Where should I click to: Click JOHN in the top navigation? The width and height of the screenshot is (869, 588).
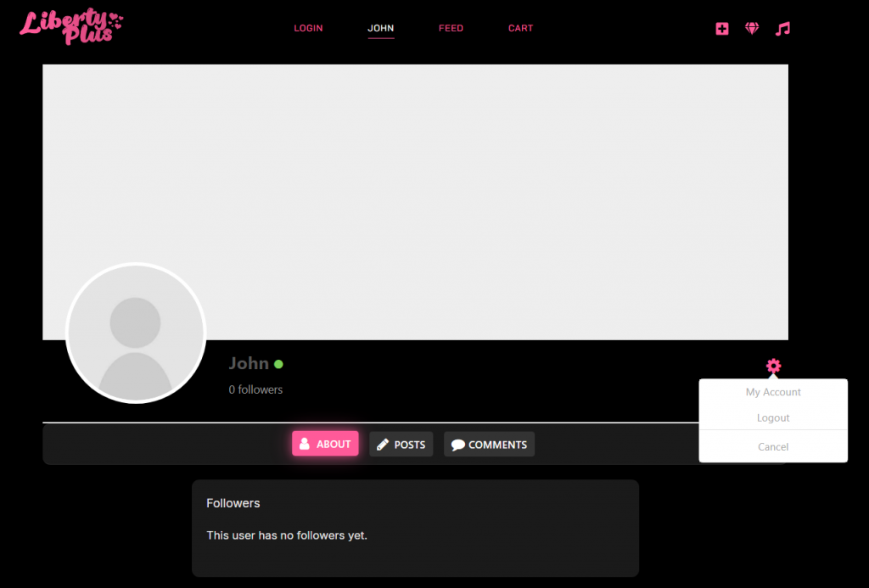coord(380,28)
